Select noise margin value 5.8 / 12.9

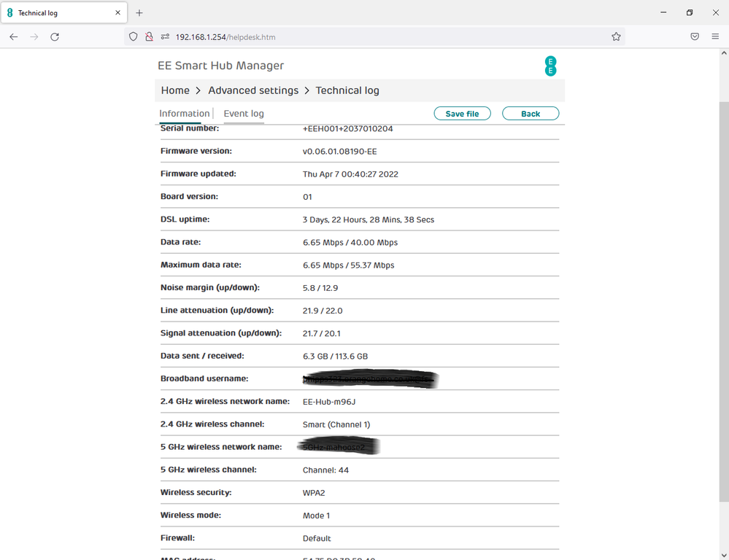pyautogui.click(x=320, y=288)
